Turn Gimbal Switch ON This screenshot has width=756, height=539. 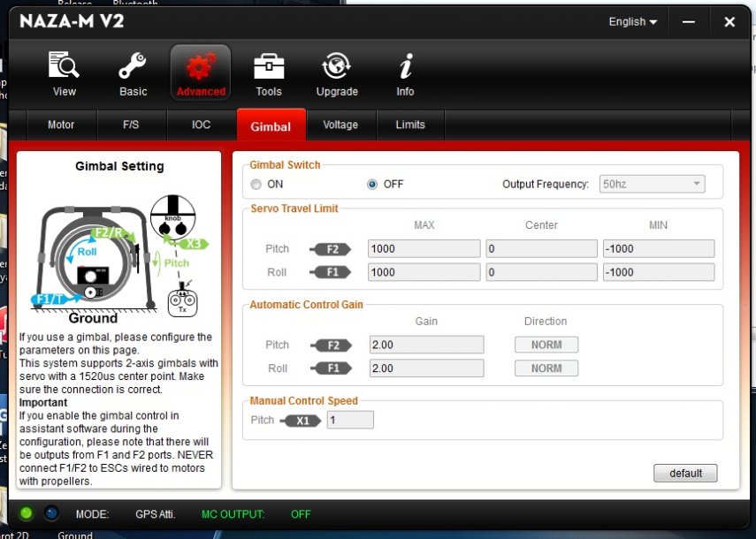tap(256, 185)
